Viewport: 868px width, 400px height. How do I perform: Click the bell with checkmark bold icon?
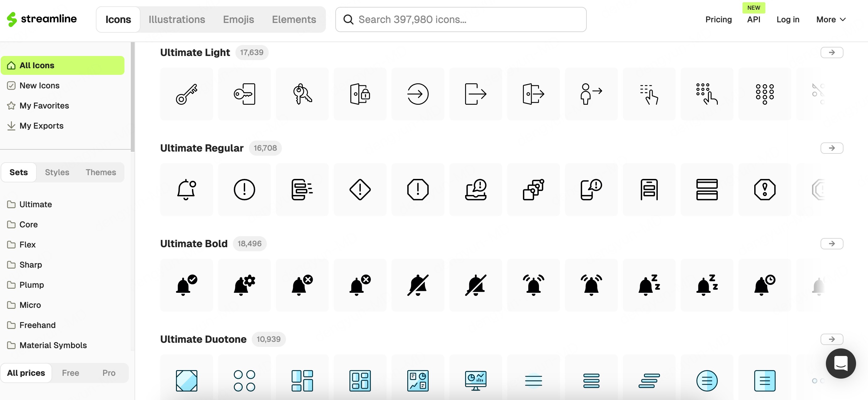click(x=186, y=285)
